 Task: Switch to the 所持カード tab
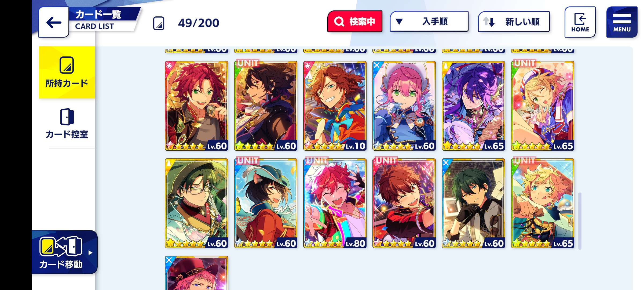(67, 73)
